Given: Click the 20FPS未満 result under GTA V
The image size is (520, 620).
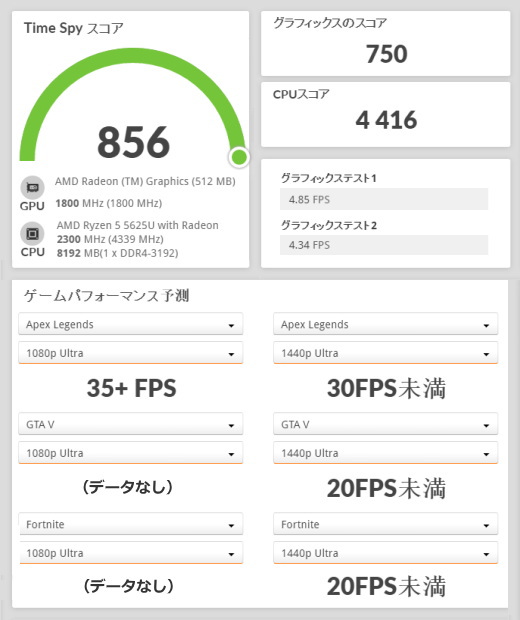Looking at the screenshot, I should point(386,488).
